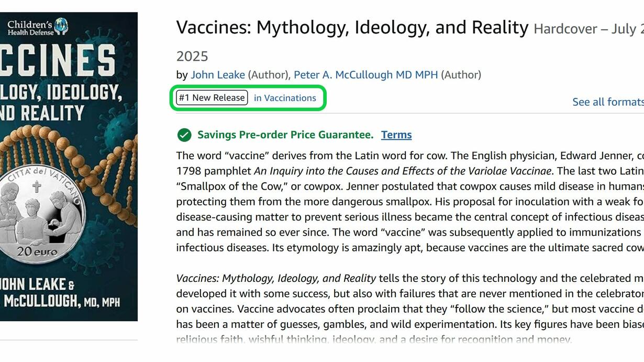Click the faded last line of the description
The image size is (644, 362).
373,339
